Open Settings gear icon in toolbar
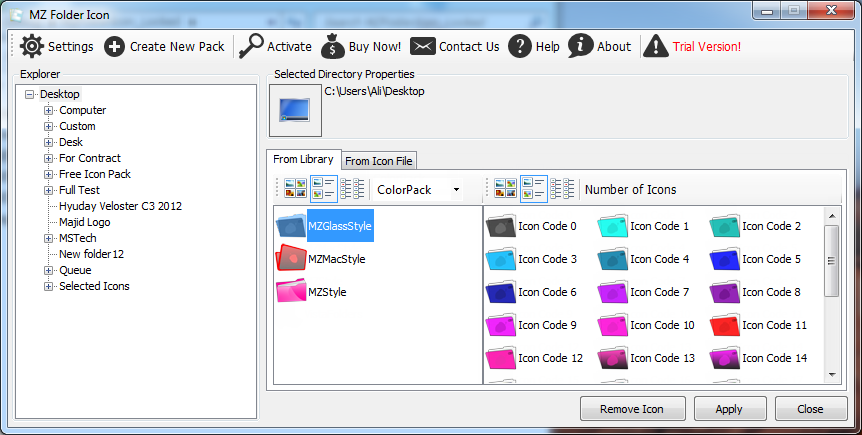This screenshot has height=435, width=862. pos(31,46)
